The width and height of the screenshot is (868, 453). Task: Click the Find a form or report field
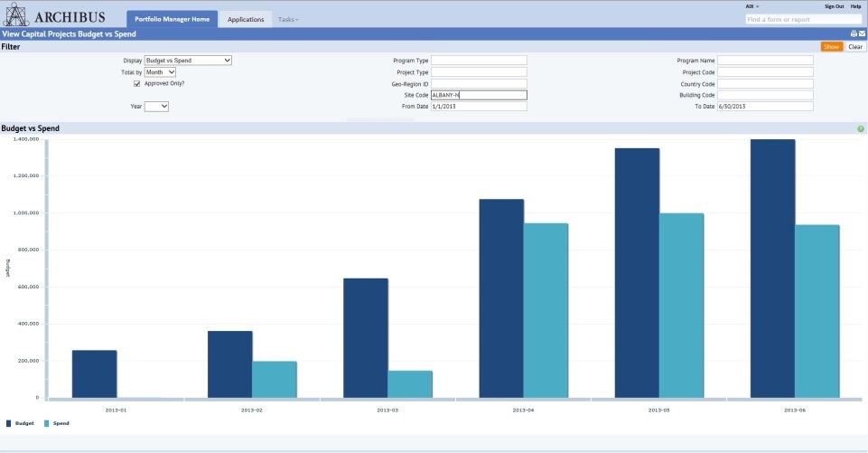[x=804, y=19]
